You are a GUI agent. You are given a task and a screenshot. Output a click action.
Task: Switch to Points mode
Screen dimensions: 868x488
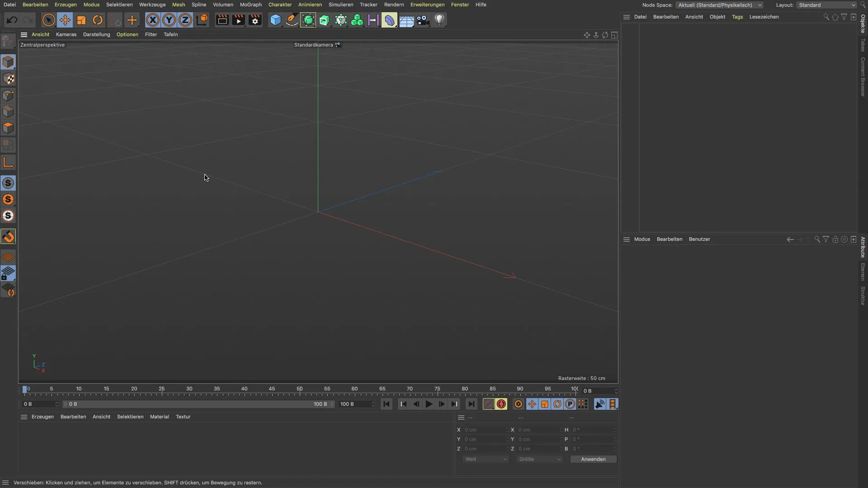coord(8,95)
